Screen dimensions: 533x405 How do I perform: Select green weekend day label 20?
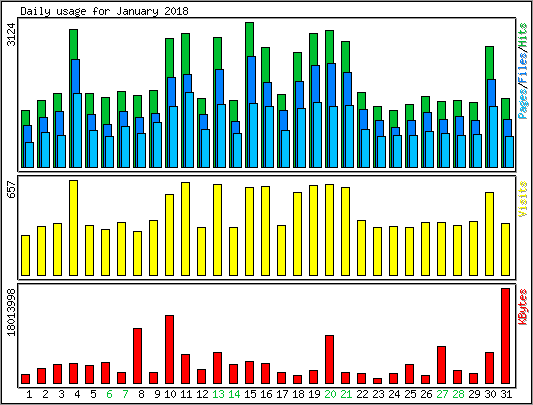[x=330, y=394]
